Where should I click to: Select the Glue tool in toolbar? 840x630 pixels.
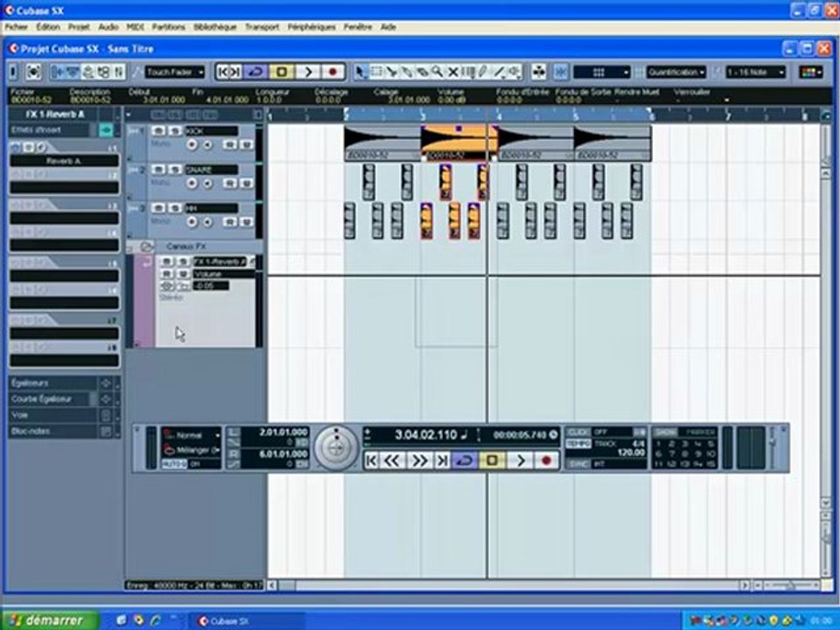[408, 72]
